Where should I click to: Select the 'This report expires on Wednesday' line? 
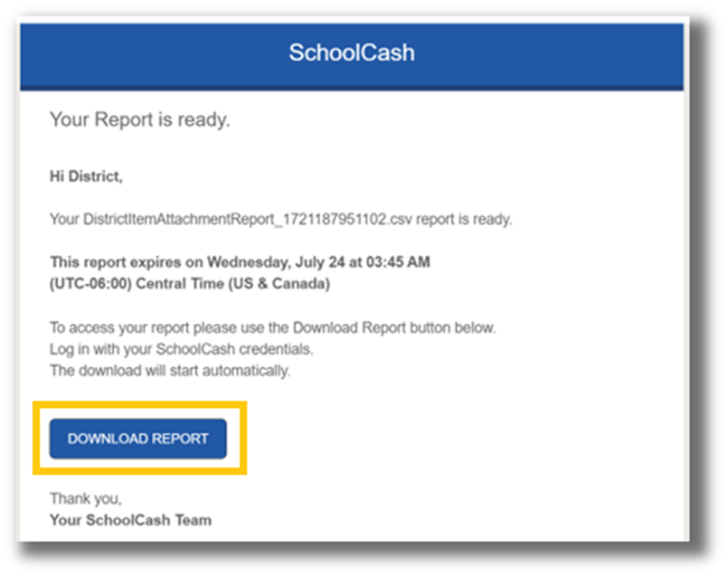[x=240, y=262]
